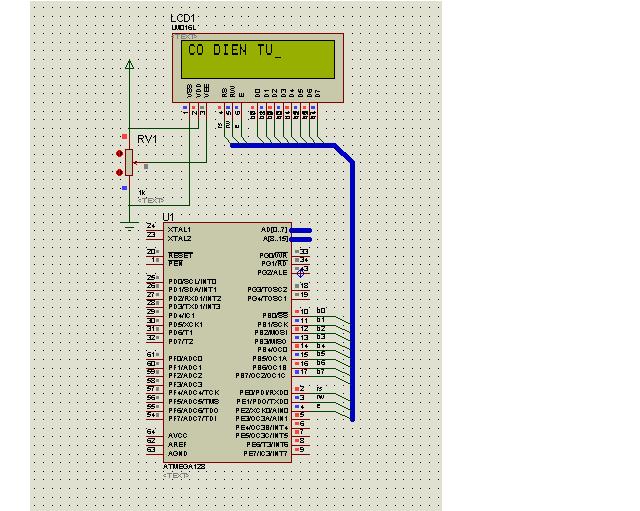Click the rw wire label near pin 3 of U1
This screenshot has height=511, width=640.
pyautogui.click(x=320, y=397)
